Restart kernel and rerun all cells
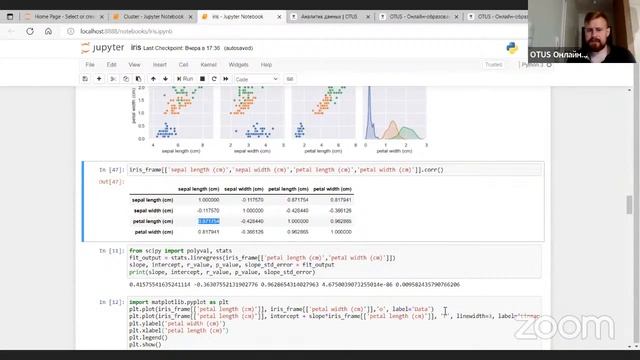640x360 pixels. coord(226,79)
